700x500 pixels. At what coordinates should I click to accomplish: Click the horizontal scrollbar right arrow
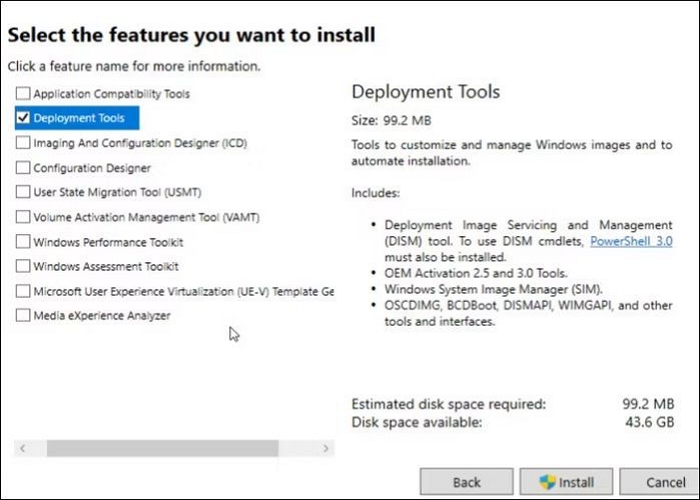tap(326, 449)
